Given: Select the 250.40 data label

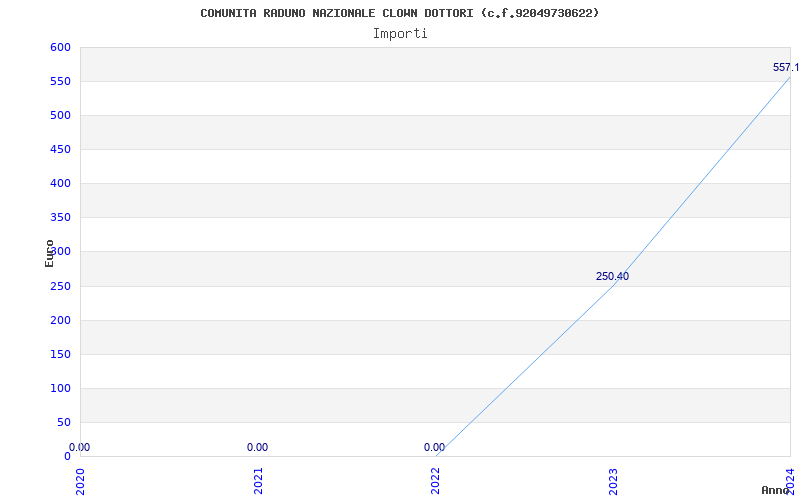Looking at the screenshot, I should (x=612, y=277).
